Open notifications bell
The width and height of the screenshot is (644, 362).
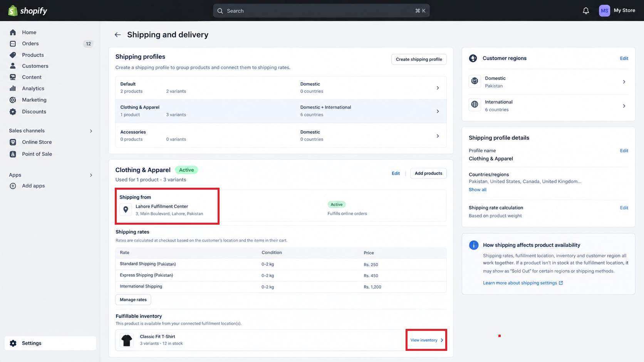[586, 11]
